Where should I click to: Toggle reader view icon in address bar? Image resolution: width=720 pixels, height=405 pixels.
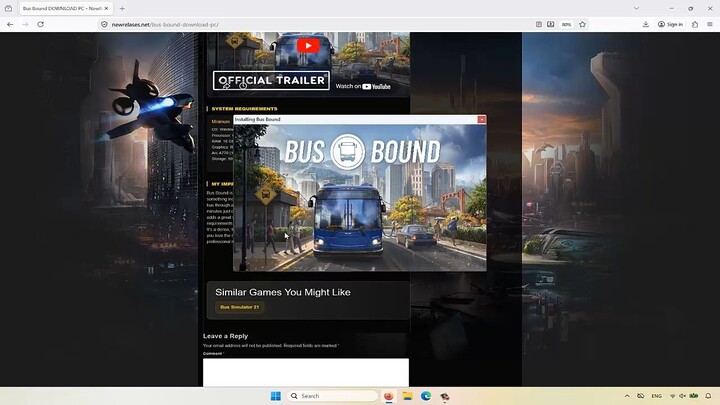tap(539, 24)
